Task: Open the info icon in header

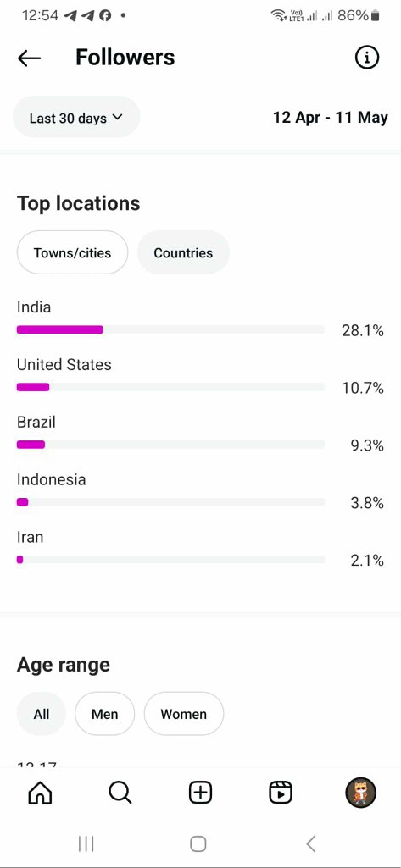Action: tap(366, 57)
